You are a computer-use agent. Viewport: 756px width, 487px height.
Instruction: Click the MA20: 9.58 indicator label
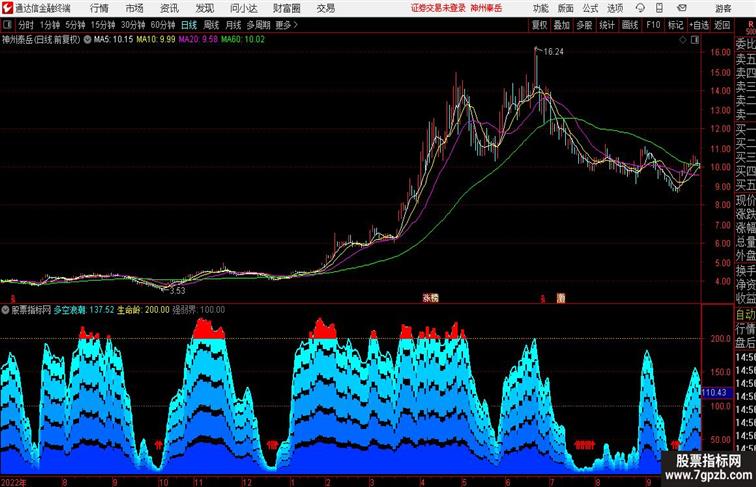pyautogui.click(x=198, y=40)
